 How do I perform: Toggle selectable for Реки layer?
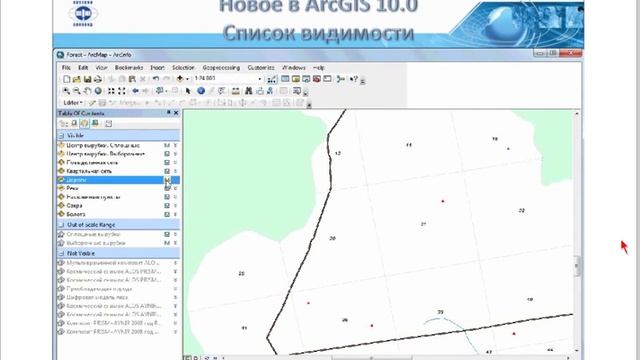point(167,188)
